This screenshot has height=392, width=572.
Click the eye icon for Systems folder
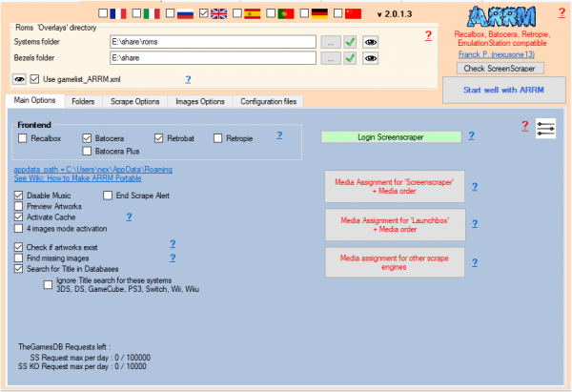click(371, 42)
